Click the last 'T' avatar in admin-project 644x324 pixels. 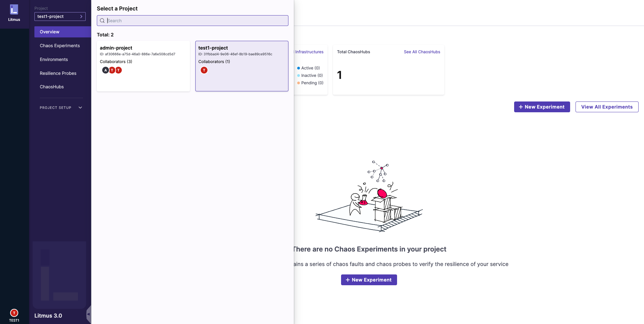pos(119,70)
